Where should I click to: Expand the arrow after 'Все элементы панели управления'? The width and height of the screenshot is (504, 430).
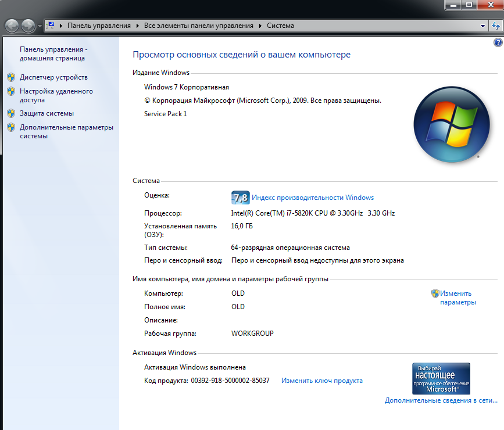coord(260,26)
